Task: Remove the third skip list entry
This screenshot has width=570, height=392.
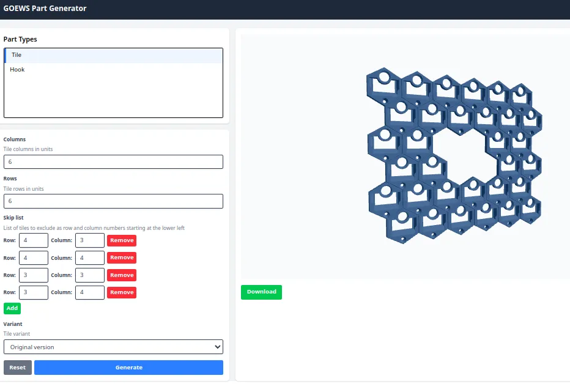Action: tap(122, 275)
